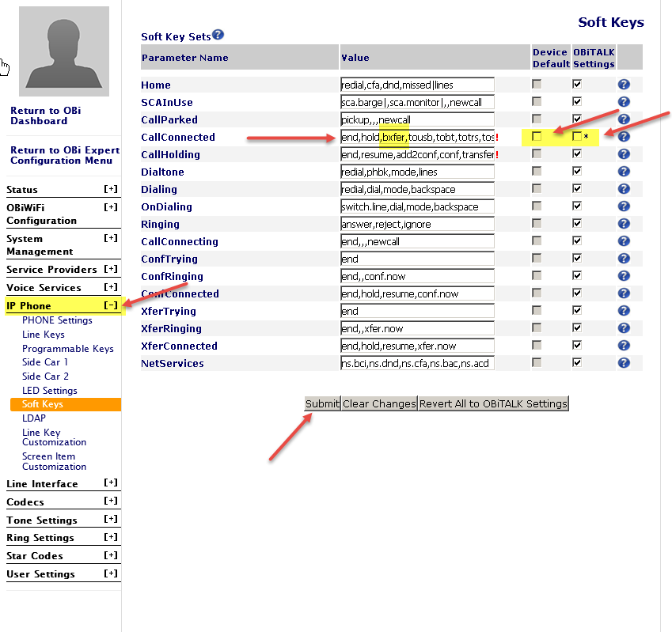Open help for the CallConnected parameter
Screen dimensions: 672x632
(x=624, y=136)
